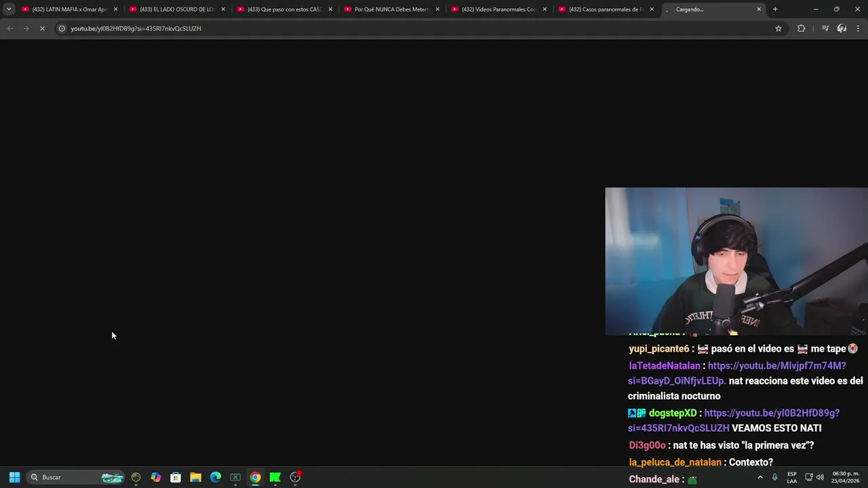868x488 pixels.
Task: Click the Buscar taskbar search box
Action: [76, 477]
